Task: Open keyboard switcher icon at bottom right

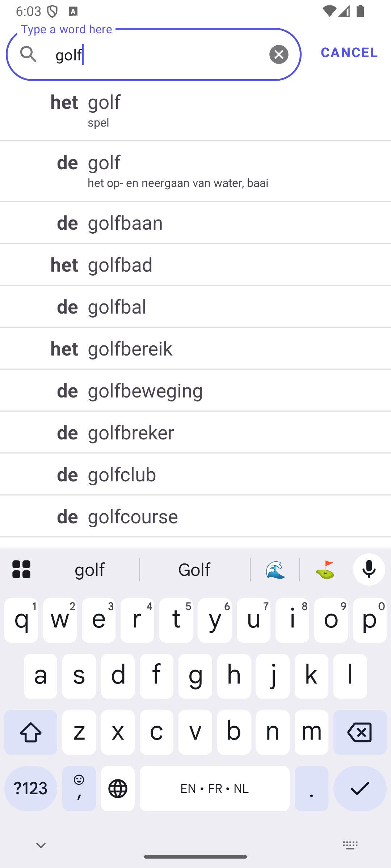Action: 350,845
